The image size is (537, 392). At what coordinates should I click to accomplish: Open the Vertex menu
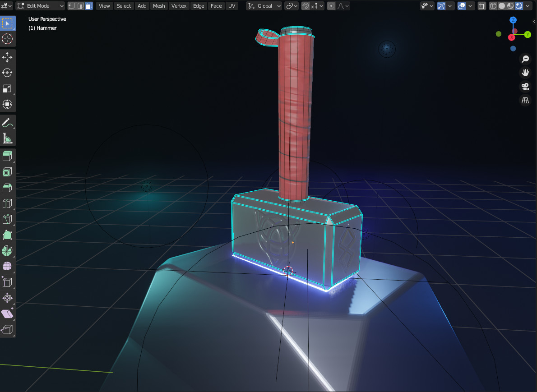click(x=179, y=6)
